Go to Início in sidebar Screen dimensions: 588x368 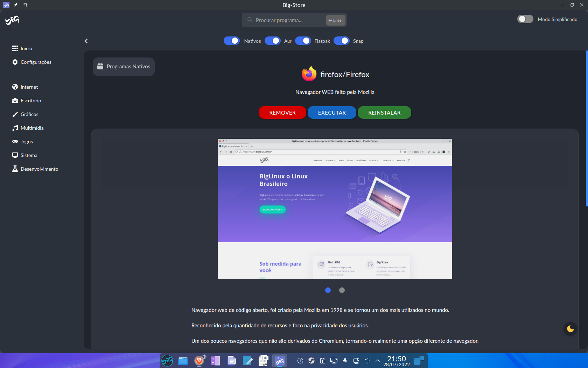click(x=22, y=48)
